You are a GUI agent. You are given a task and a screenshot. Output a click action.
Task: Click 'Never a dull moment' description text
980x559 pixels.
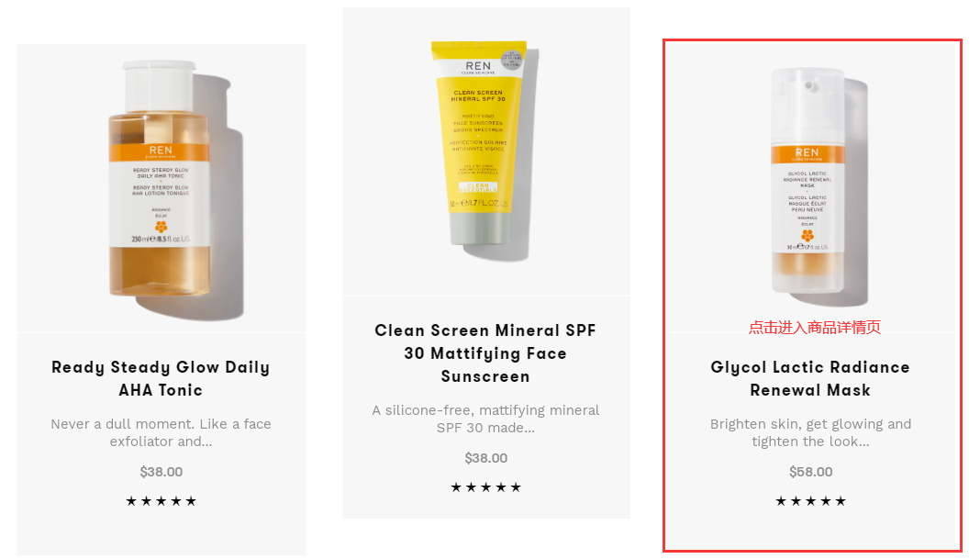(x=161, y=432)
